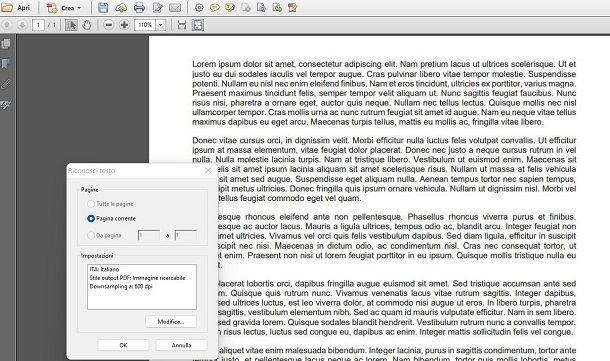Open attachments paperclip side panel

click(6, 84)
